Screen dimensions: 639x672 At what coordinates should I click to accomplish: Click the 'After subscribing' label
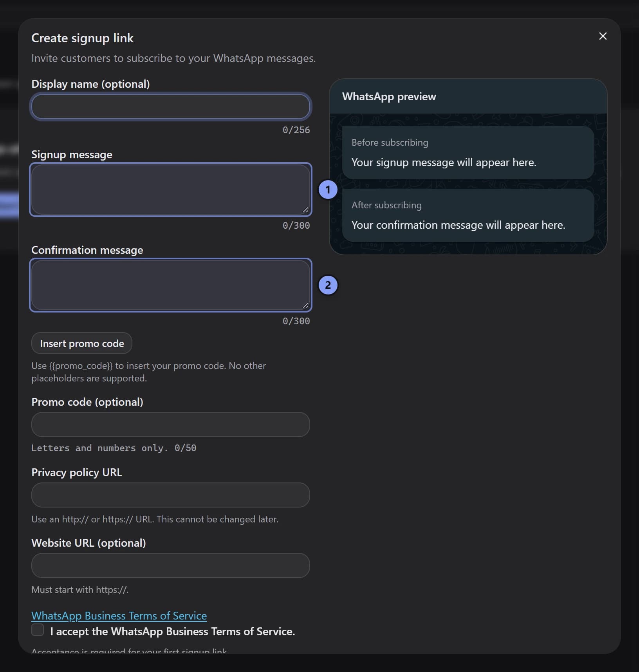[386, 205]
